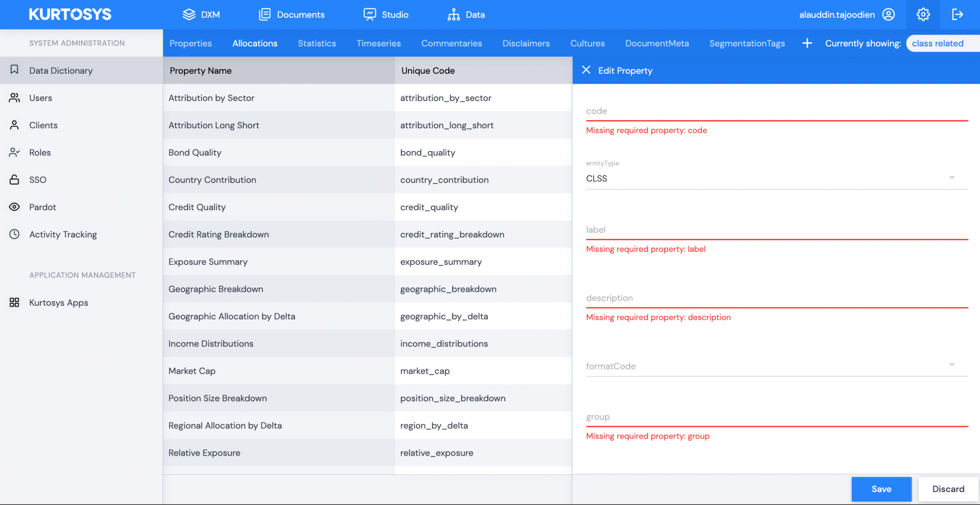Image resolution: width=980 pixels, height=505 pixels.
Task: Open the Data section
Action: [x=466, y=14]
